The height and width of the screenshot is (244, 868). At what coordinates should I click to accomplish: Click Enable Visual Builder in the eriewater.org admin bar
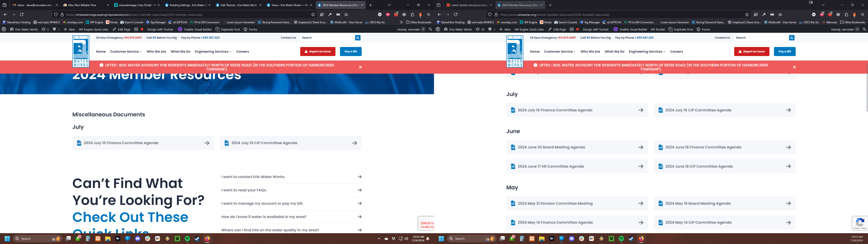tap(630, 29)
